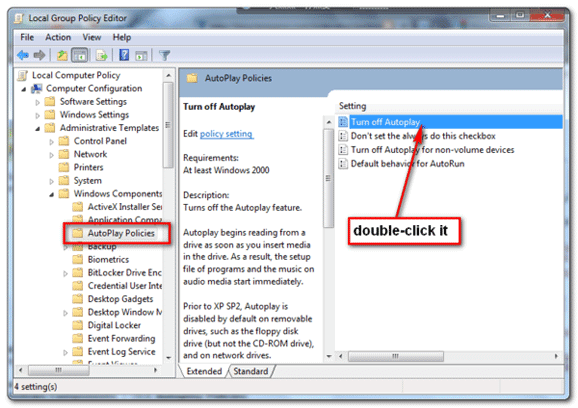Expand the Event Log Service node
578x408 pixels.
65,352
